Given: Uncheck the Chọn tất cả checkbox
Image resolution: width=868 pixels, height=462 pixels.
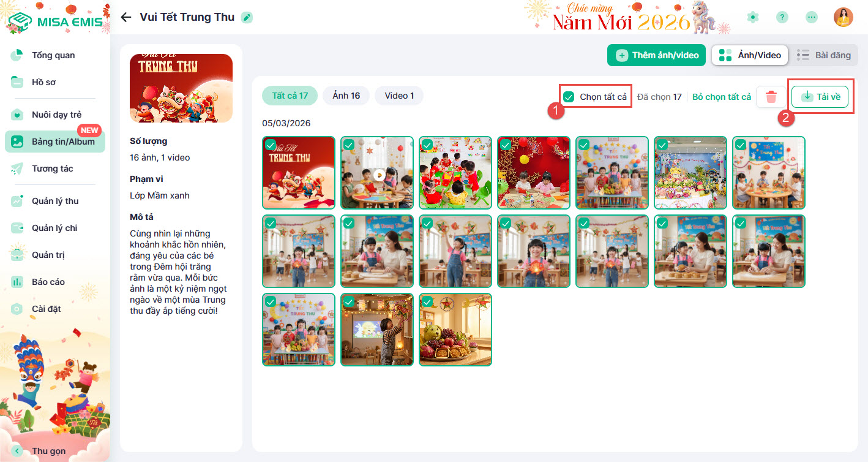Looking at the screenshot, I should pyautogui.click(x=569, y=97).
